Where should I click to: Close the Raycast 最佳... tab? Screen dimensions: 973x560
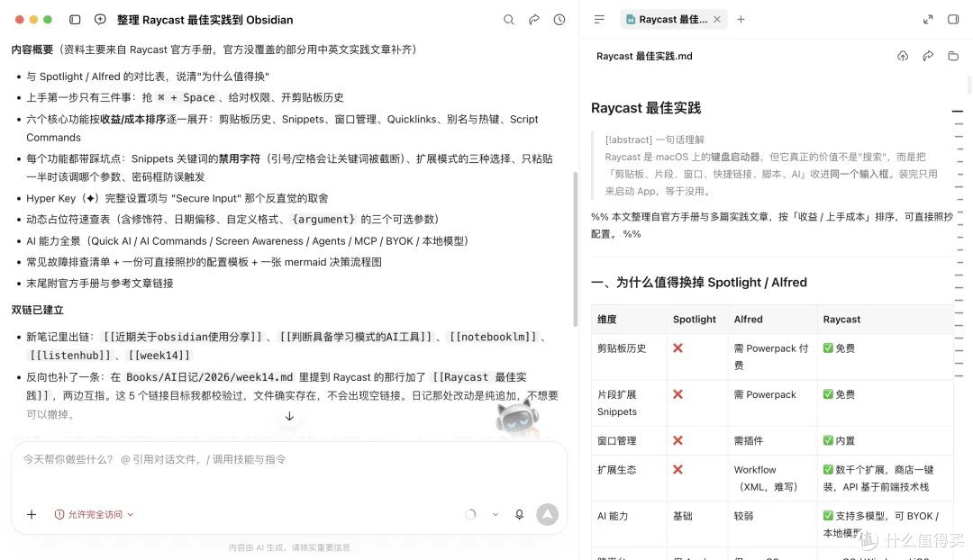click(717, 19)
